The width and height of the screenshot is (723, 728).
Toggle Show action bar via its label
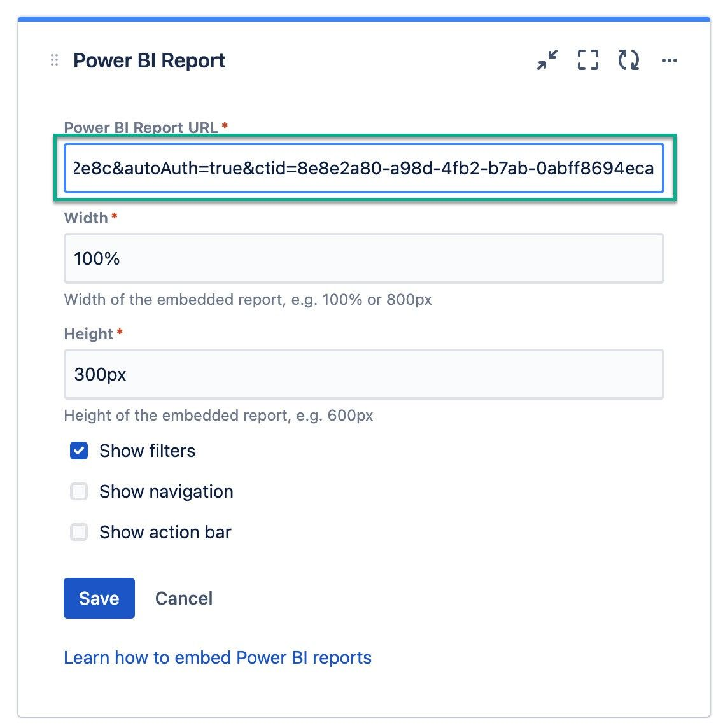point(165,532)
